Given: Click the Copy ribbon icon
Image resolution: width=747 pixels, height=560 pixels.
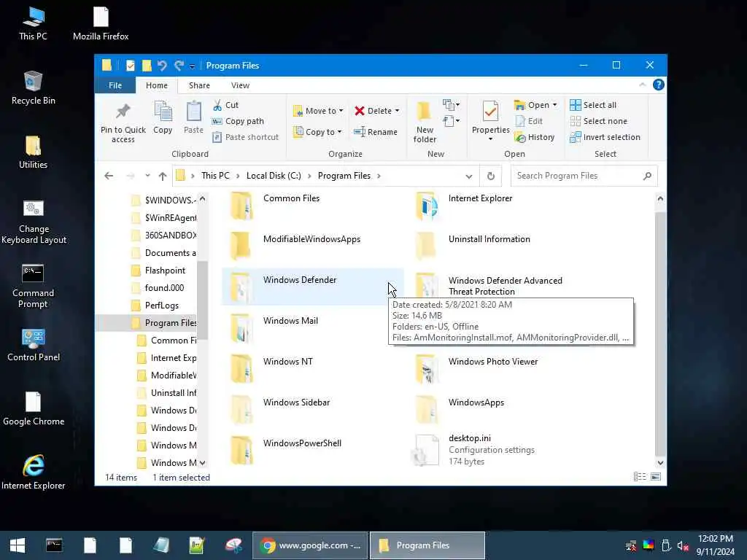Looking at the screenshot, I should [163, 112].
